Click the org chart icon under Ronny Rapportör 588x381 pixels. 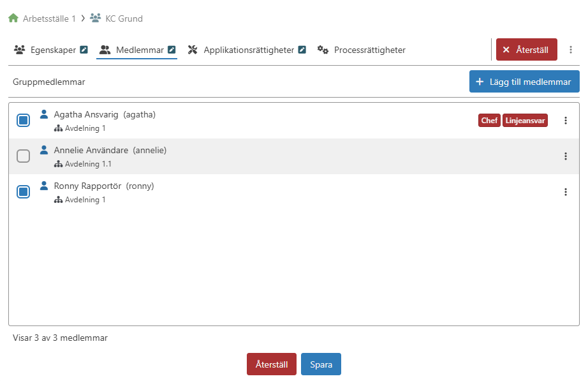58,200
